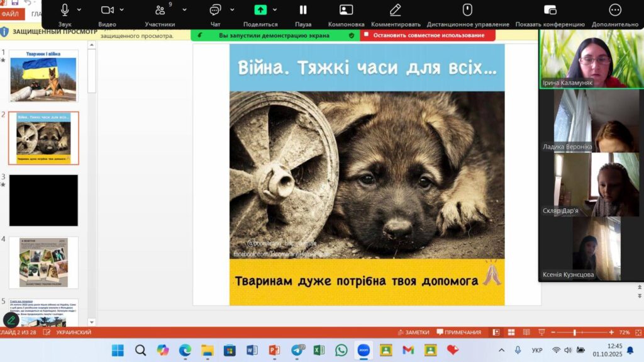Viewport: 644px width, 362px height.
Task: Toggle the Notes (Заметки) pane
Action: click(x=413, y=332)
